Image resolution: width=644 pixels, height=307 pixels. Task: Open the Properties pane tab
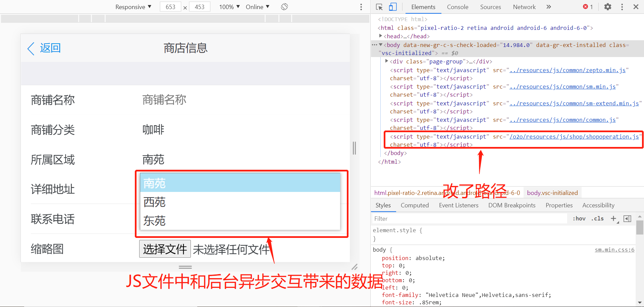tap(559, 205)
